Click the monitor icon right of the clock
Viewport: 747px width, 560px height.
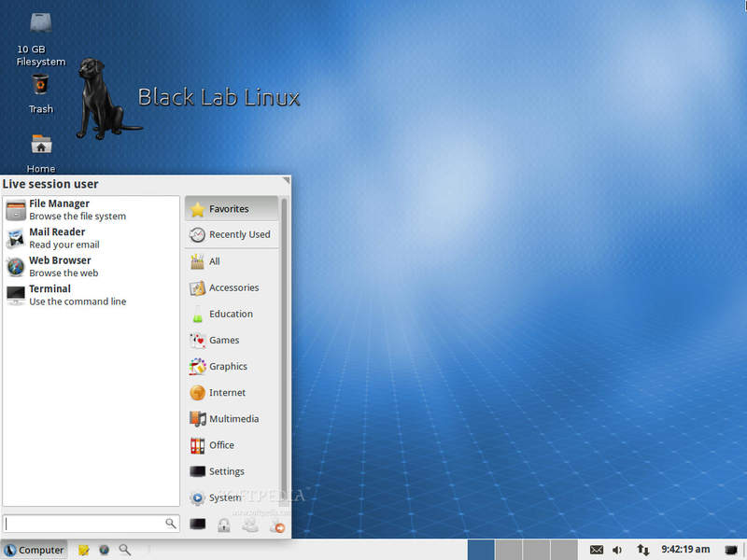[x=731, y=550]
